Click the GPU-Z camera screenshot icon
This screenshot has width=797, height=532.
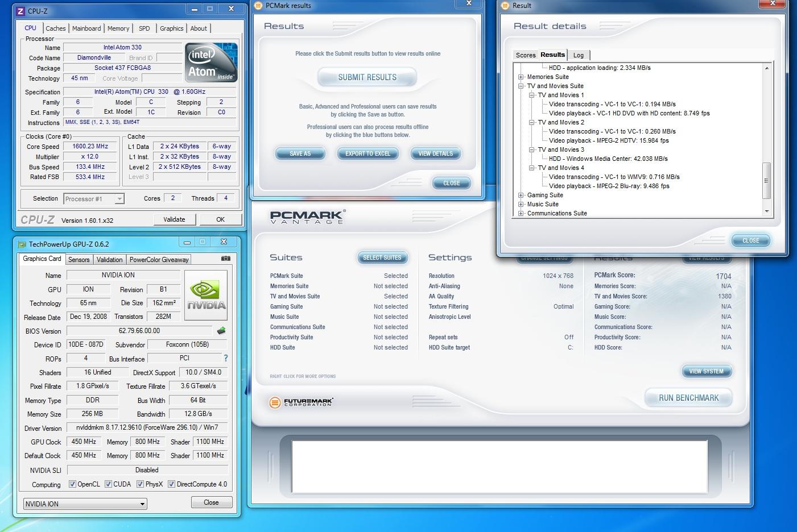[226, 259]
